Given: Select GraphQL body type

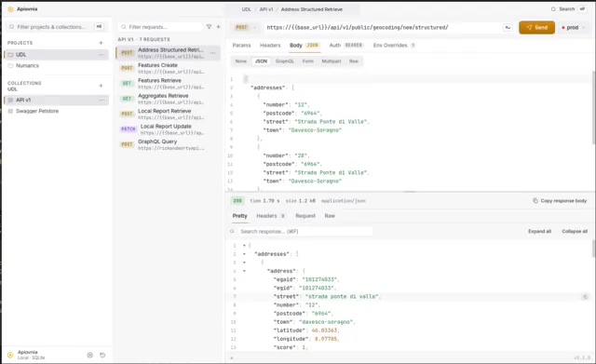Looking at the screenshot, I should coord(285,61).
